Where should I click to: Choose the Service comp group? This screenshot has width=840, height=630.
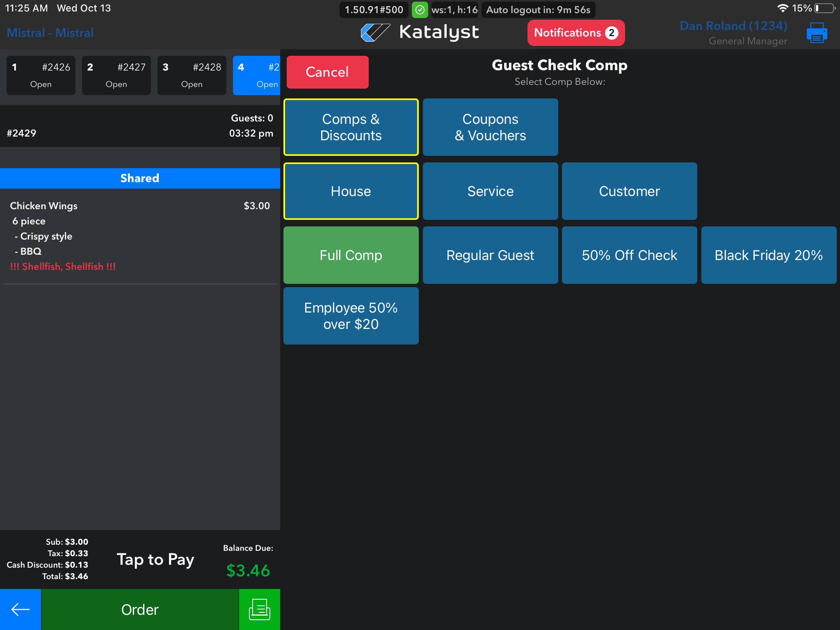490,191
